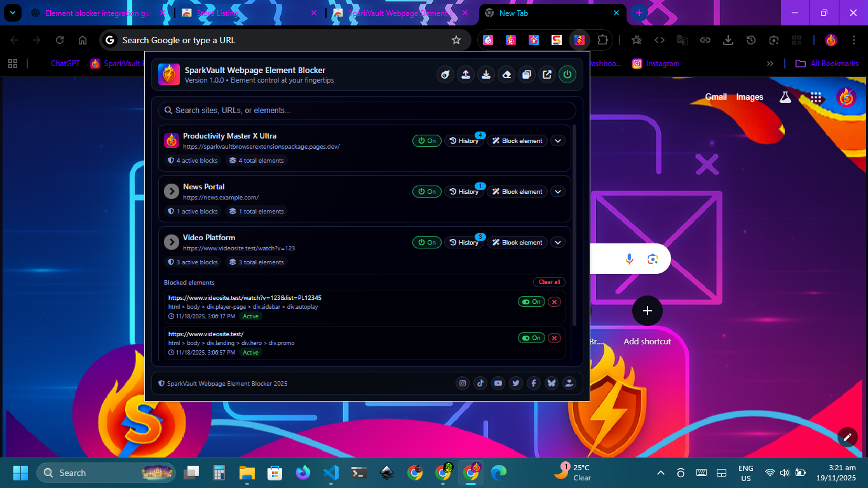Click the duplicate pages icon in popup header
Viewport: 868px width, 488px height.
(x=526, y=75)
